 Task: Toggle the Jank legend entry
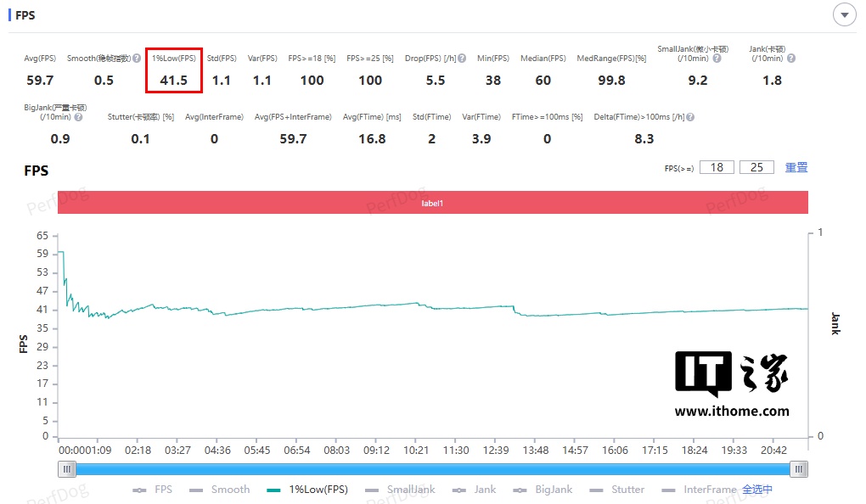click(x=475, y=490)
